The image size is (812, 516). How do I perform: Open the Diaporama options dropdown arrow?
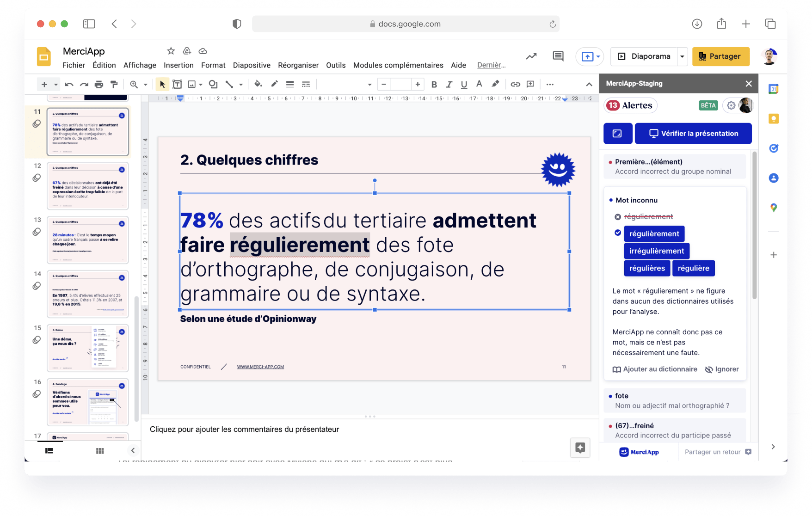[682, 56]
